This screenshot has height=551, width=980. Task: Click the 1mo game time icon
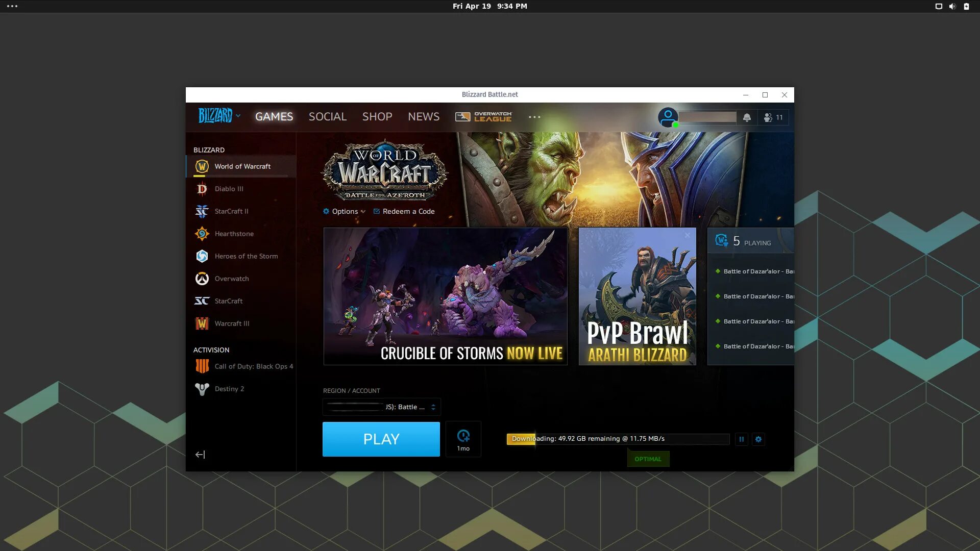(x=463, y=439)
